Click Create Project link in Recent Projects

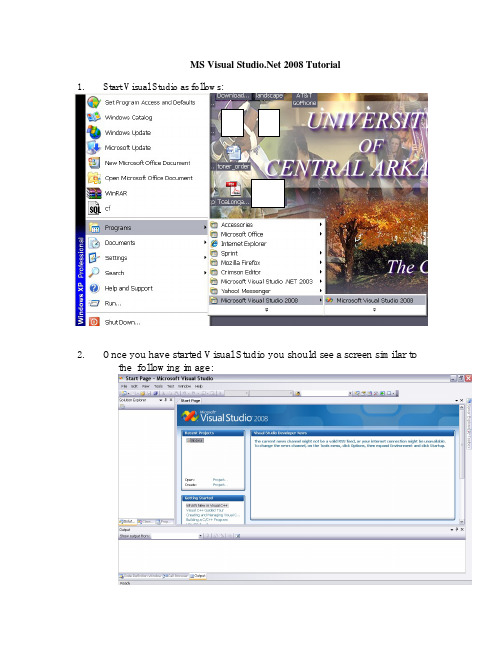220,485
